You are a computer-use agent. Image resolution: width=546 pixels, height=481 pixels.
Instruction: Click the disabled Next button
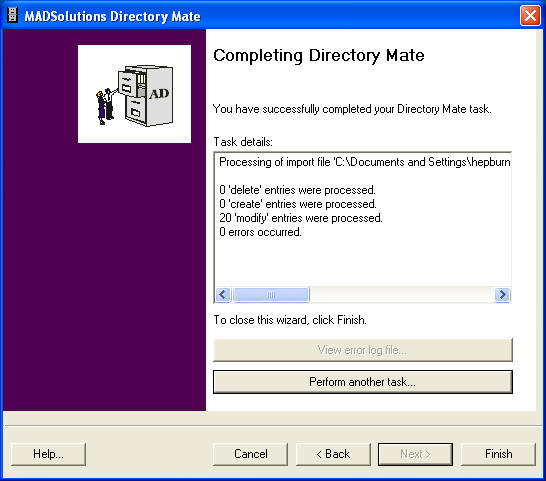[x=415, y=454]
